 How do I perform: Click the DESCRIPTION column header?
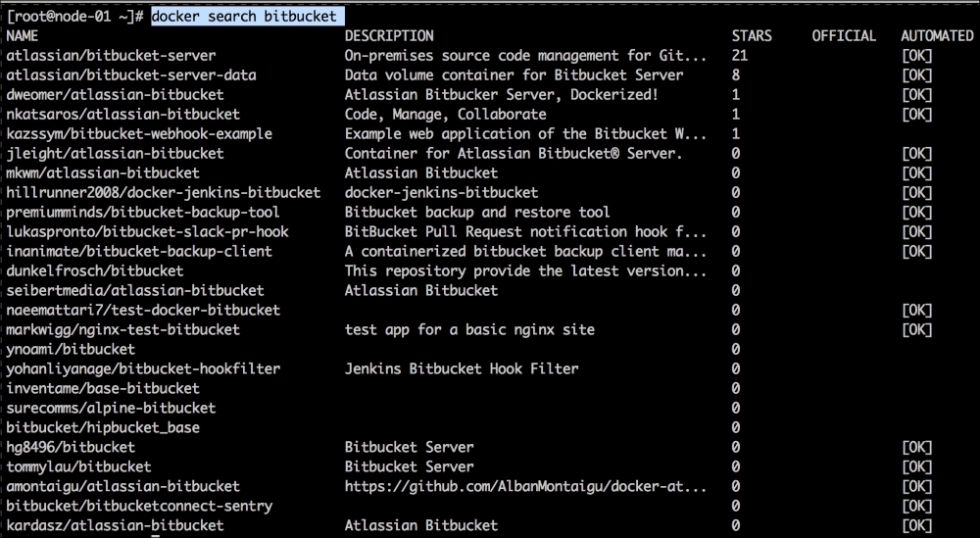click(x=389, y=36)
